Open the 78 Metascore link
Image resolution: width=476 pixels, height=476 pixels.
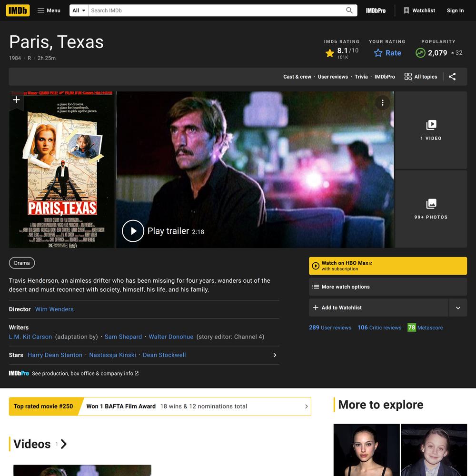tap(425, 327)
